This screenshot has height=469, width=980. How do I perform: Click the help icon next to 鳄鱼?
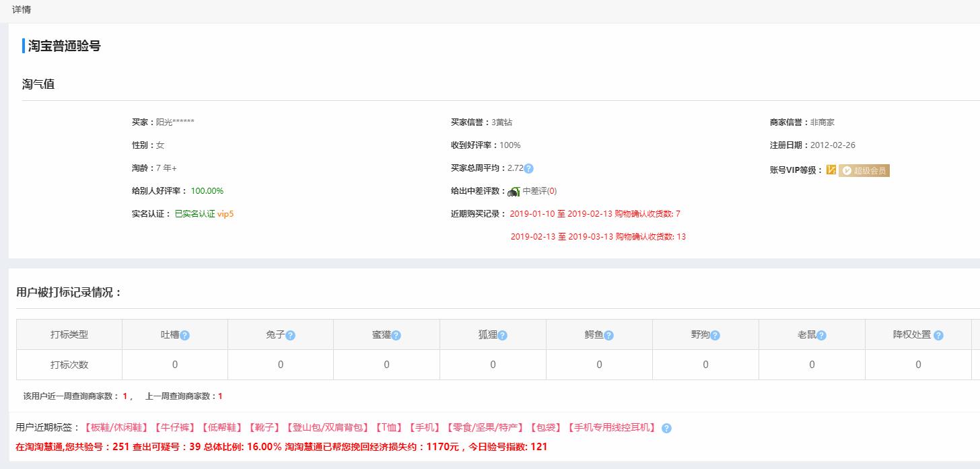pyautogui.click(x=609, y=334)
